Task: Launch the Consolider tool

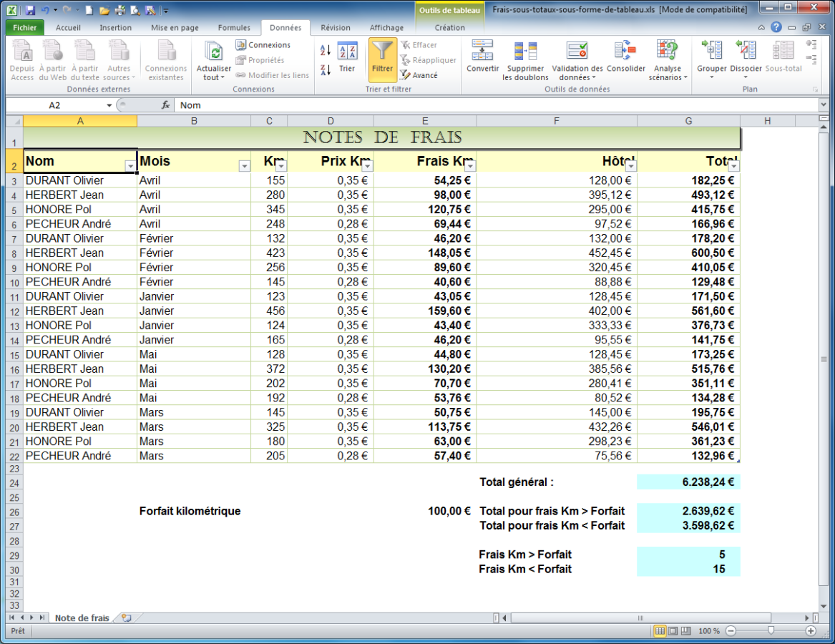Action: (626, 57)
